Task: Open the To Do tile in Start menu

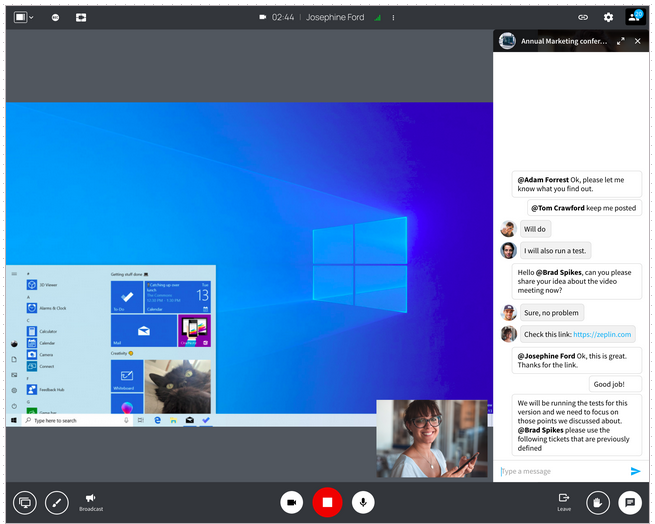Action: 127,297
